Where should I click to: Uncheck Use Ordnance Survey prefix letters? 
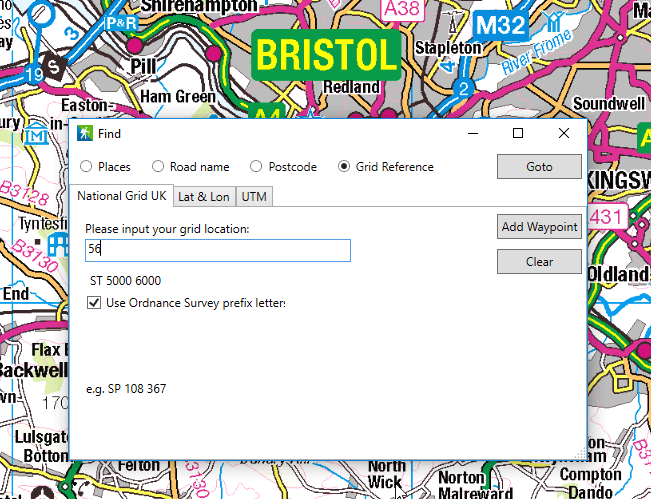tap(94, 303)
